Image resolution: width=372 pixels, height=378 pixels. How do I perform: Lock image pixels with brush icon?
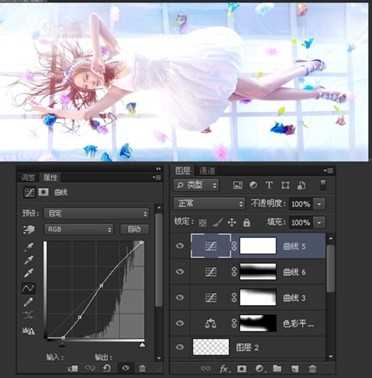click(217, 222)
